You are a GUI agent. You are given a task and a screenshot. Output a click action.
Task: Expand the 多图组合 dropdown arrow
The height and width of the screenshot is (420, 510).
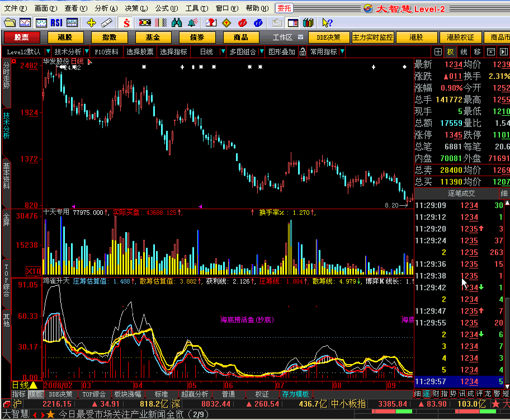coord(262,51)
